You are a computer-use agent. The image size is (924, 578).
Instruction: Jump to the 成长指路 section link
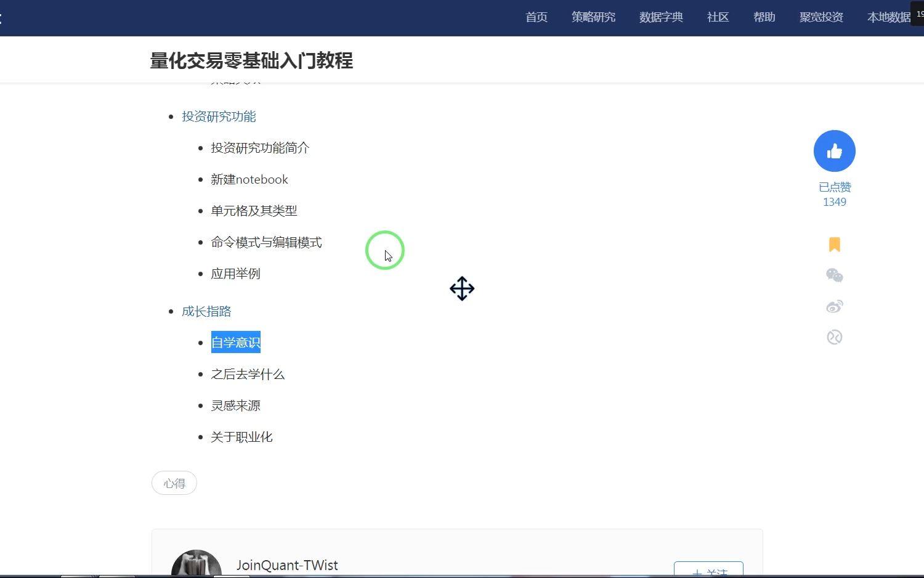(x=206, y=311)
